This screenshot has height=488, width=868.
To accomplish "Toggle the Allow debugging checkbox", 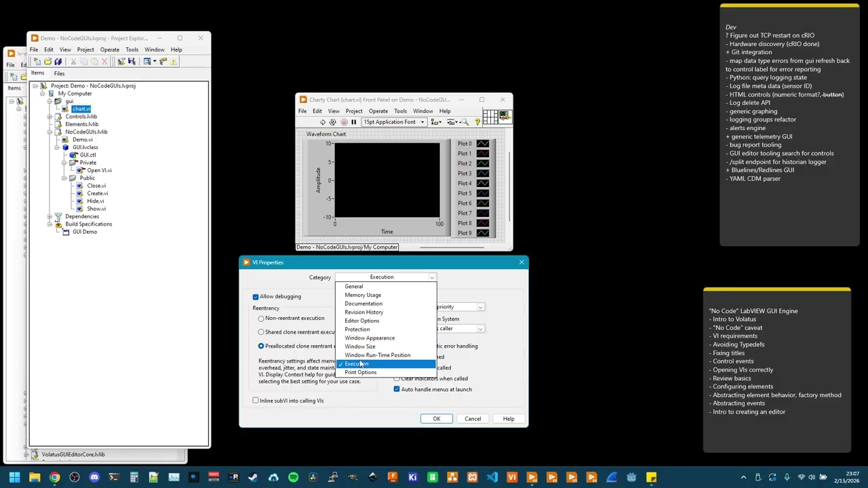I will (256, 297).
